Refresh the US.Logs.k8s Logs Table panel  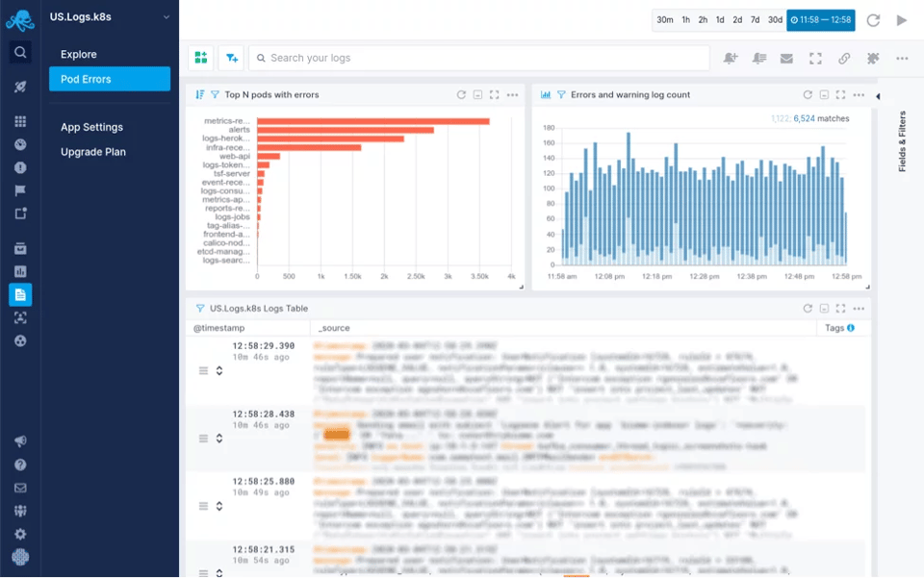click(x=808, y=309)
